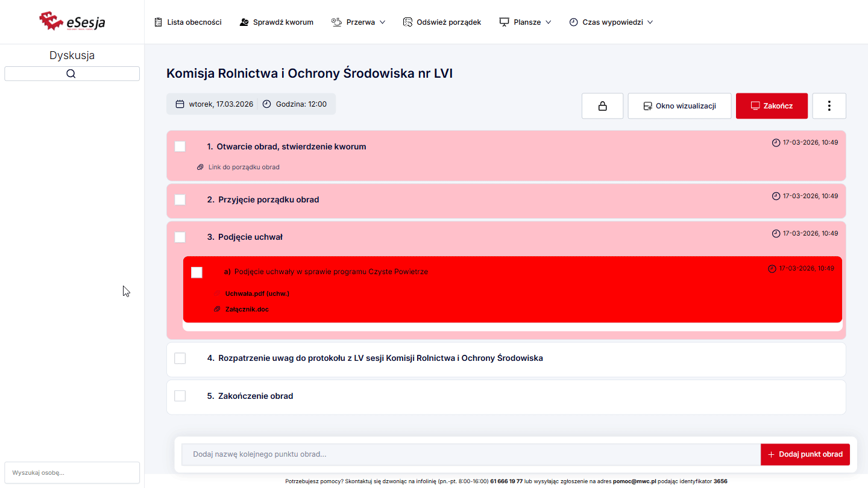The width and height of the screenshot is (868, 488).
Task: Focus the new agenda item name field
Action: pyautogui.click(x=470, y=454)
